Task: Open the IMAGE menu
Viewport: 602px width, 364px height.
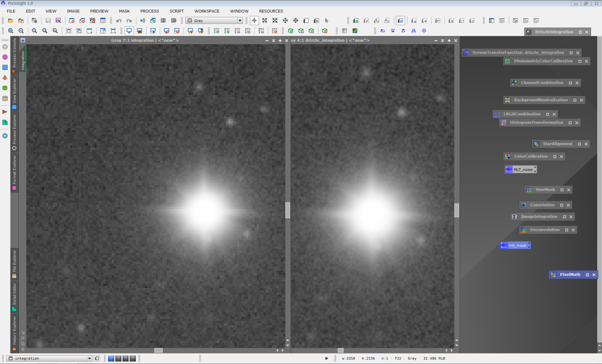Action: [73, 11]
